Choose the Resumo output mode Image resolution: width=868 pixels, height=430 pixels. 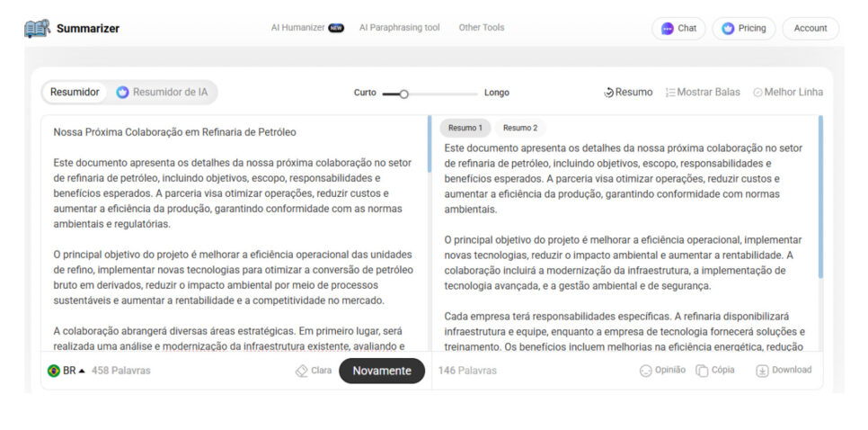tap(628, 93)
